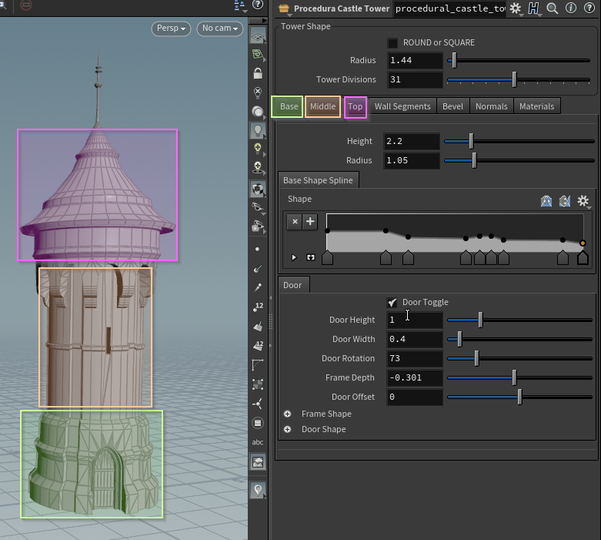
Task: Select high quality lighting with shadows icon
Action: pyautogui.click(x=258, y=167)
